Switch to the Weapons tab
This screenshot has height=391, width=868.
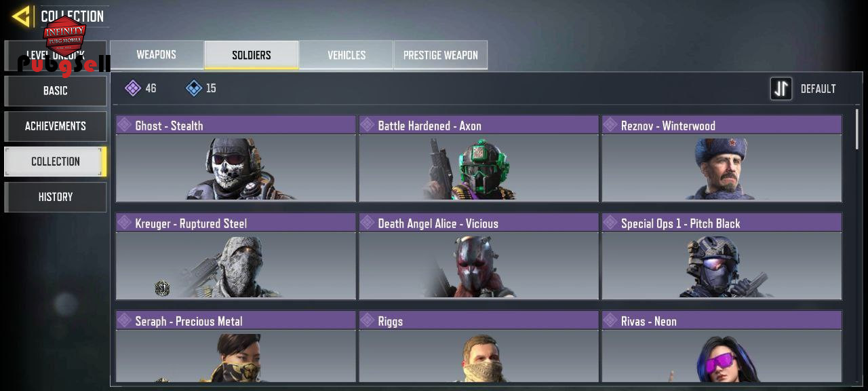(x=157, y=55)
